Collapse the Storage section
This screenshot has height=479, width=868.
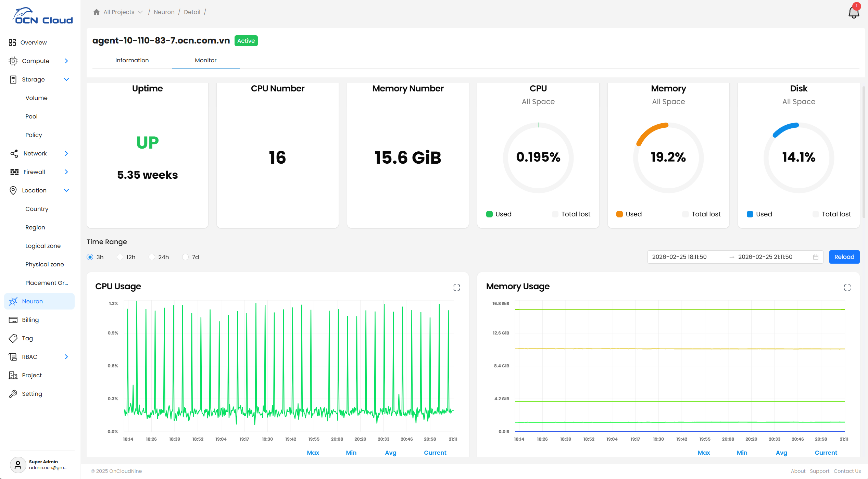click(66, 79)
